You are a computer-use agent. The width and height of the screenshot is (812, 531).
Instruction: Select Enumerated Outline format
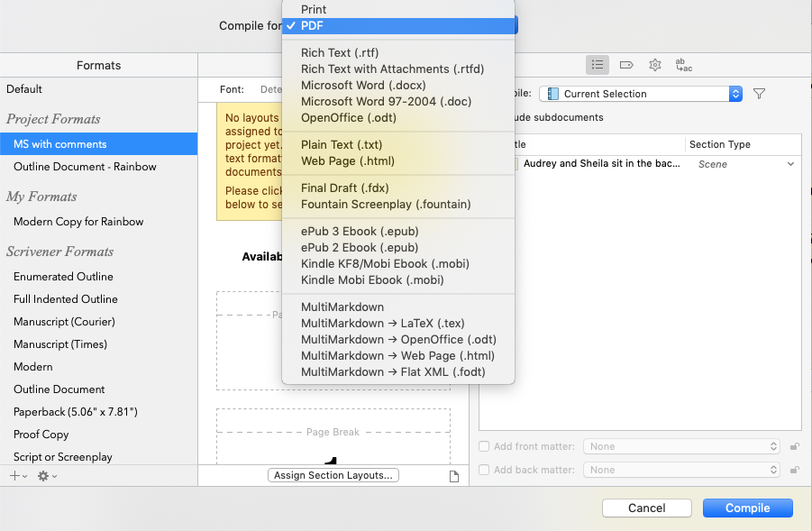(98, 277)
